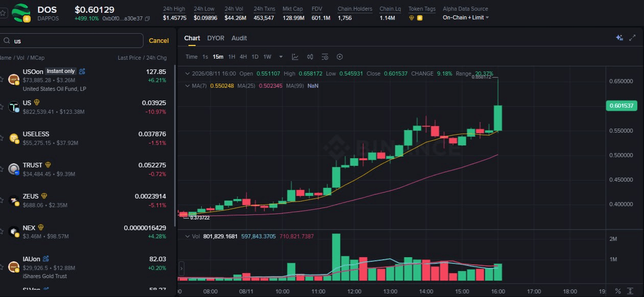The height and width of the screenshot is (297, 644).
Task: Click the skull icon beside NEX
Action: click(41, 228)
